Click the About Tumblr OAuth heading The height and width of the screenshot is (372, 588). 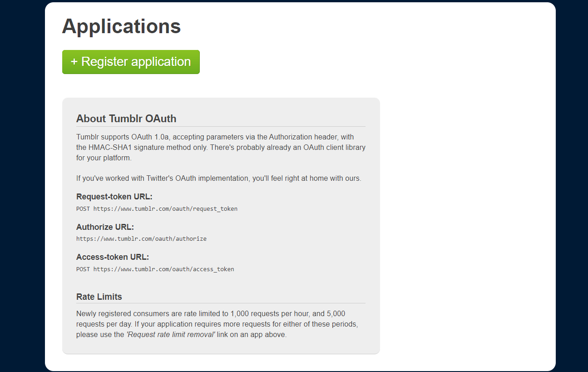point(126,119)
